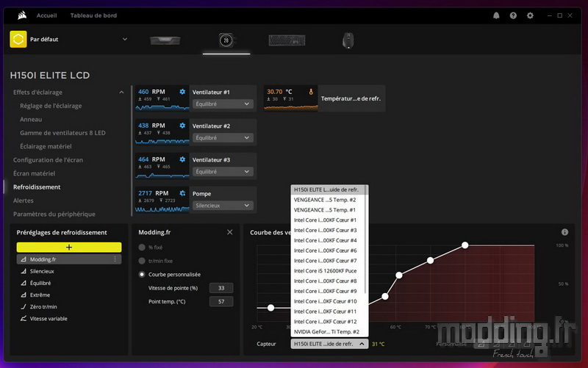
Task: Open Écran matériel section
Action: coord(34,173)
